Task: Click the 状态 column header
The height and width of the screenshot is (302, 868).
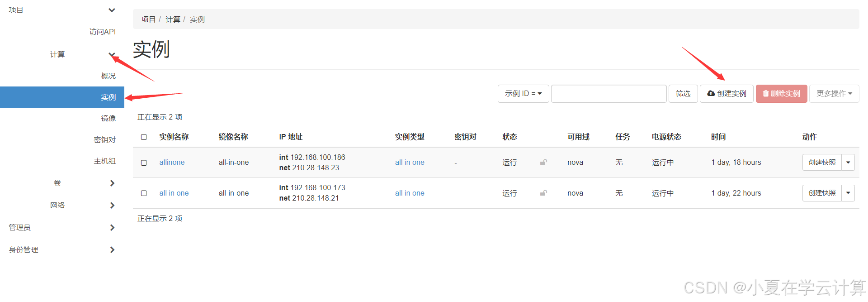Action: pyautogui.click(x=509, y=137)
